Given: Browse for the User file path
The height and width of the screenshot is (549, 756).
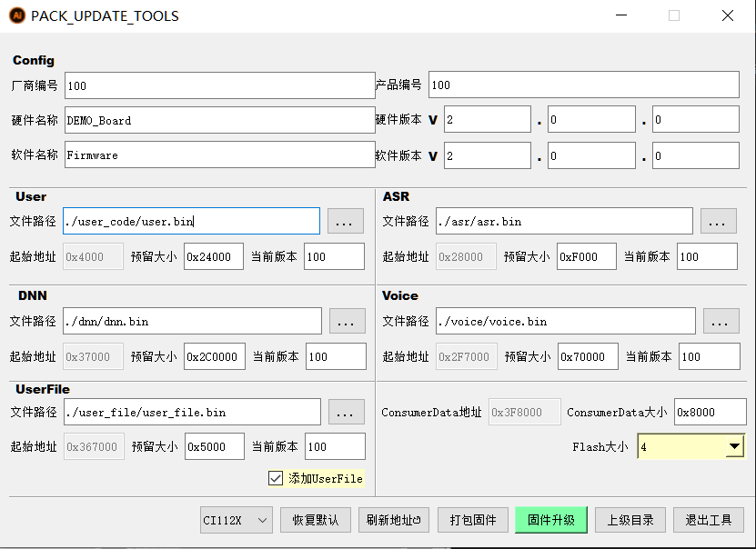Looking at the screenshot, I should tap(345, 221).
